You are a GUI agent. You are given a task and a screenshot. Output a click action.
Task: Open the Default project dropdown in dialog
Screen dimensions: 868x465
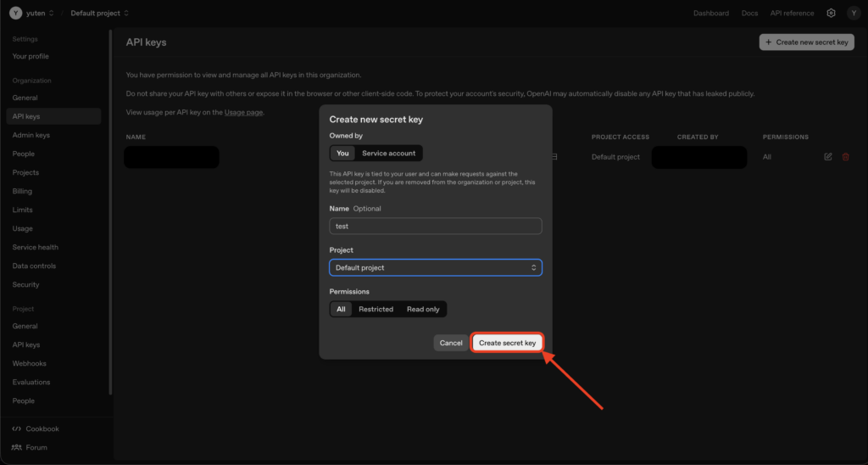(435, 267)
